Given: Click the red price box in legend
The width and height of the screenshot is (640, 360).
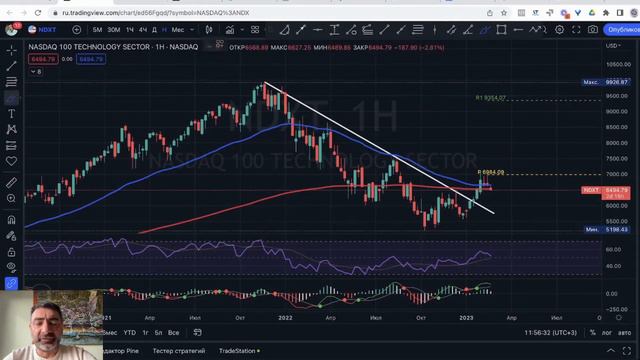Looking at the screenshot, I should (x=43, y=60).
